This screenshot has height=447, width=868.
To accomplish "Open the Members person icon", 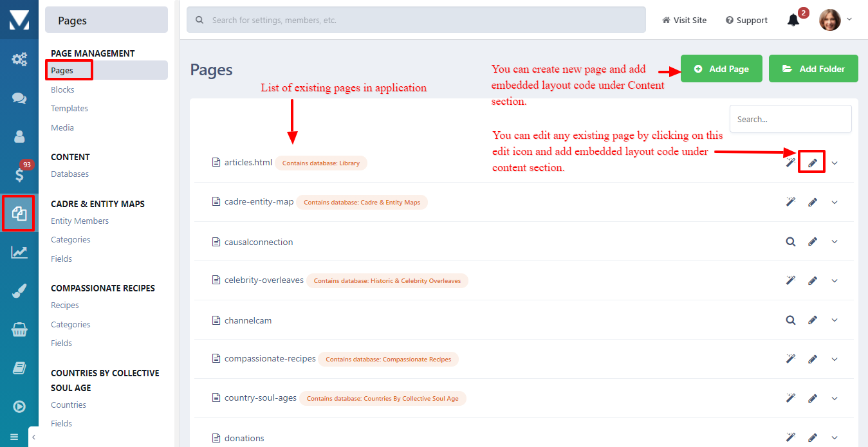I will pyautogui.click(x=19, y=136).
